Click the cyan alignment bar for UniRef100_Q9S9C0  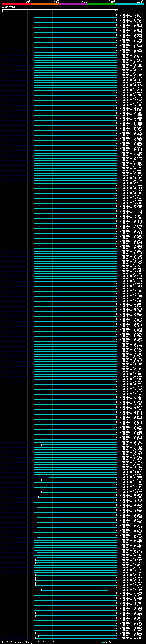(x=74, y=590)
